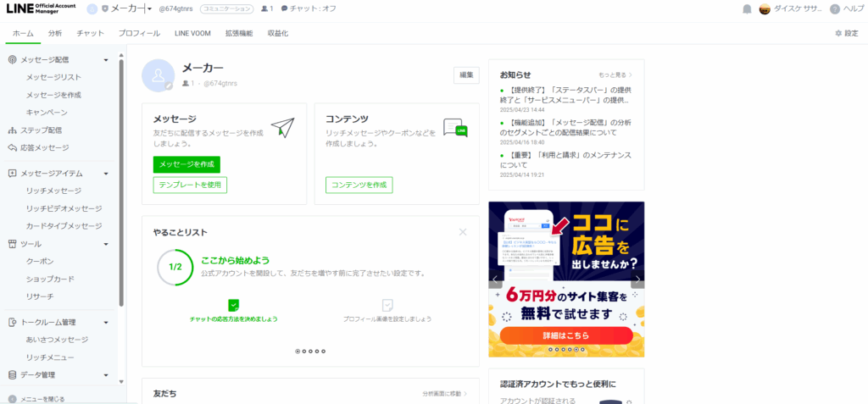The height and width of the screenshot is (404, 868).
Task: Click the テンプレートを使用 button
Action: pos(190,185)
